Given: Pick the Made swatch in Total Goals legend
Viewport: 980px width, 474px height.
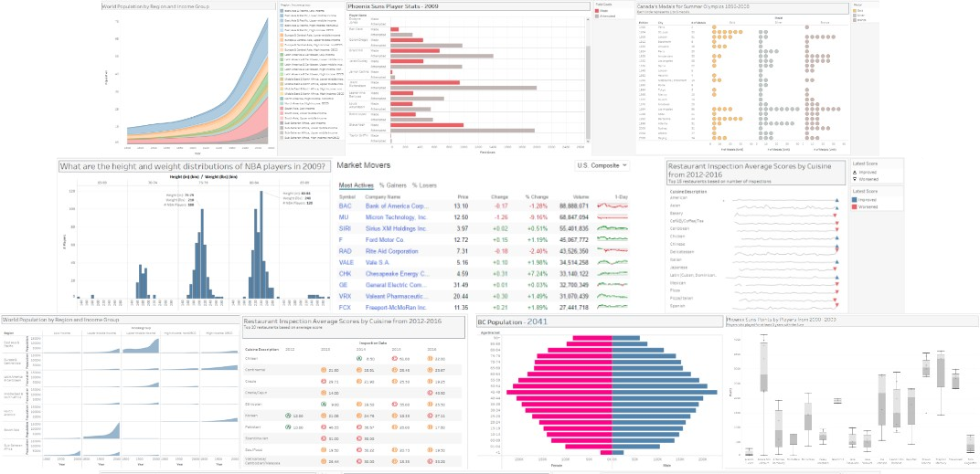Looking at the screenshot, I should click(x=597, y=10).
